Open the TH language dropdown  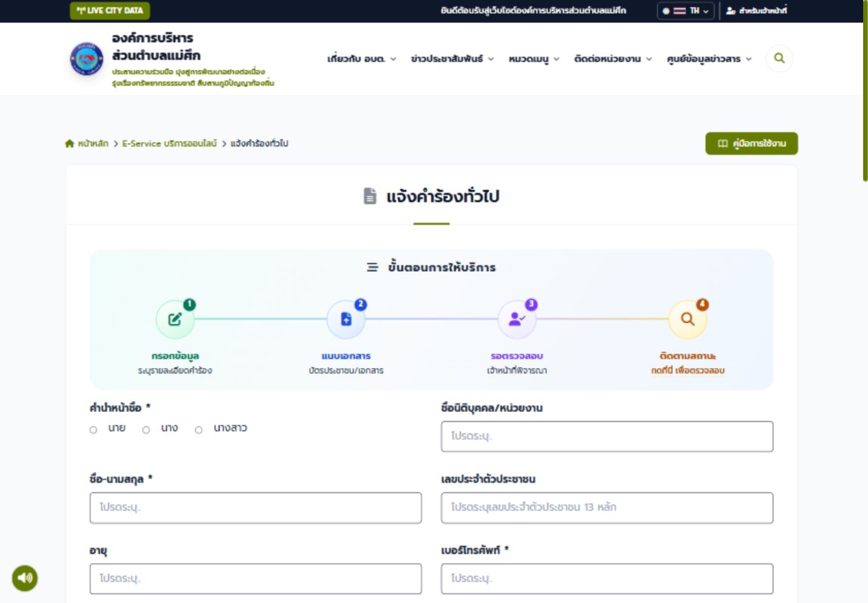point(686,11)
